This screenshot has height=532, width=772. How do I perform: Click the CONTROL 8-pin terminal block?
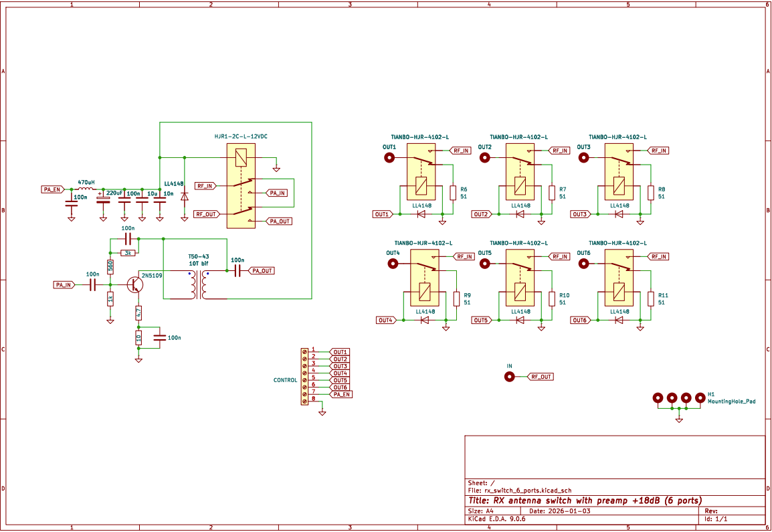305,375
